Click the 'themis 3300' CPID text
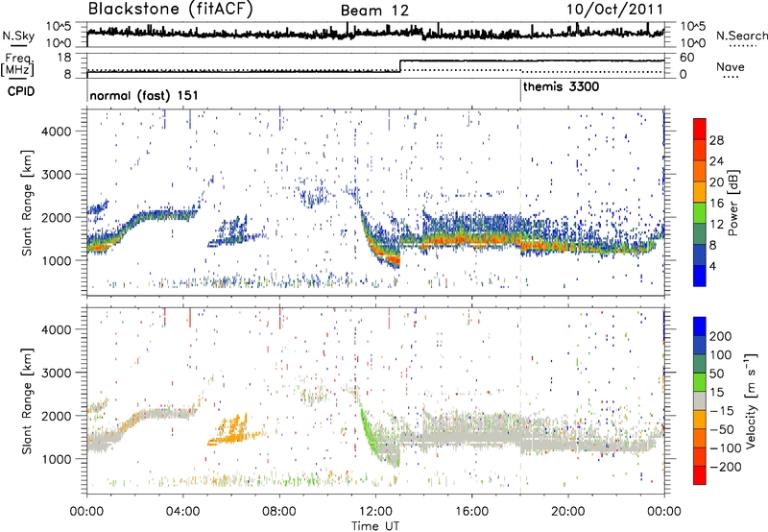 561,86
